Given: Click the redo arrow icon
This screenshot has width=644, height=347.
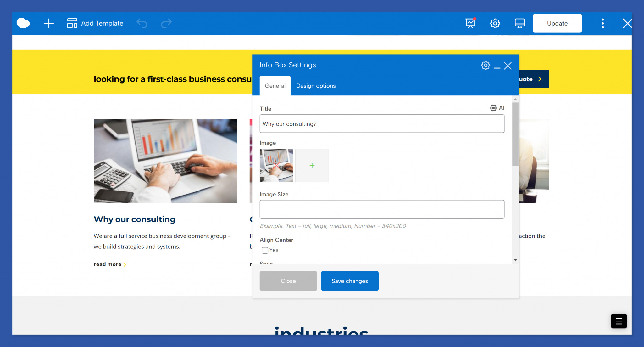Looking at the screenshot, I should click(166, 23).
